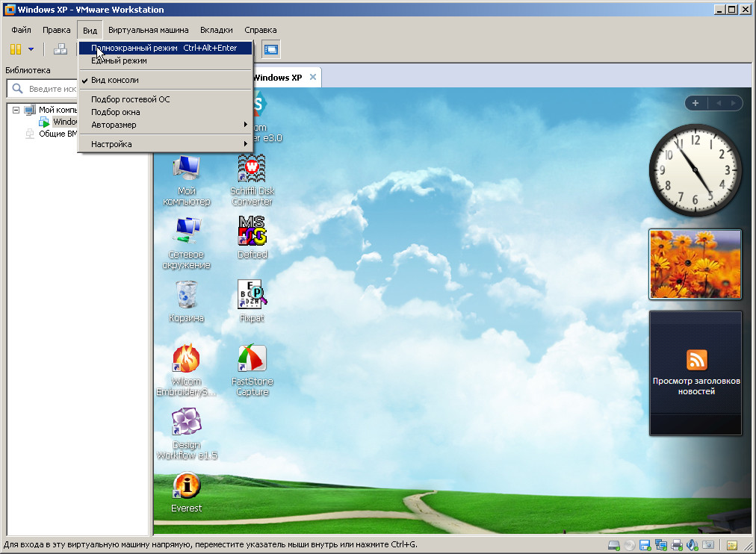Click the camera snapshot status bar icon
The image size is (756, 554).
pos(708,545)
